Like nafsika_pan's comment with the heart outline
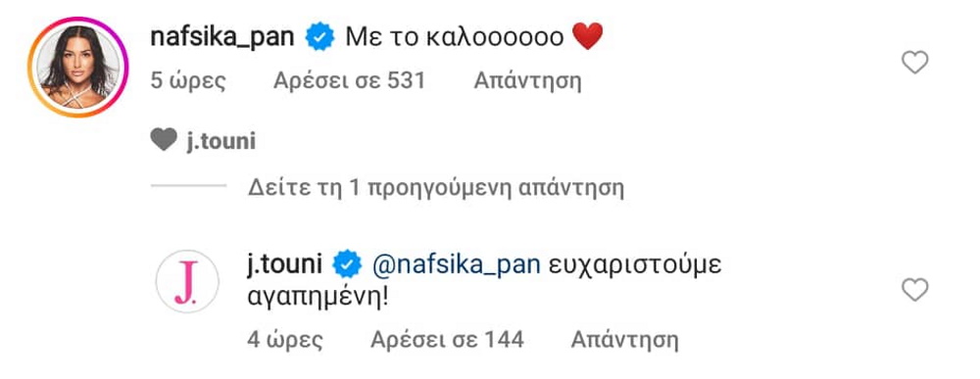Image resolution: width=980 pixels, height=379 pixels. click(x=915, y=63)
